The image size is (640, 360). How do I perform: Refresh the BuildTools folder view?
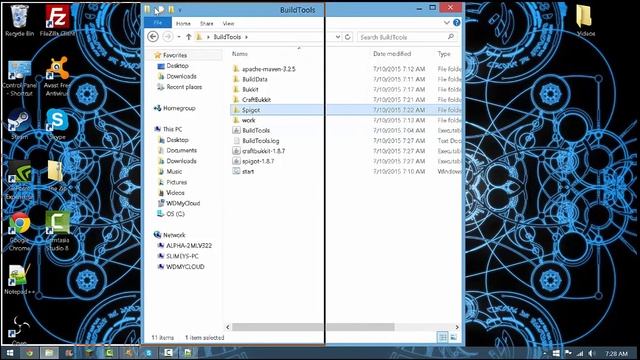(x=347, y=37)
